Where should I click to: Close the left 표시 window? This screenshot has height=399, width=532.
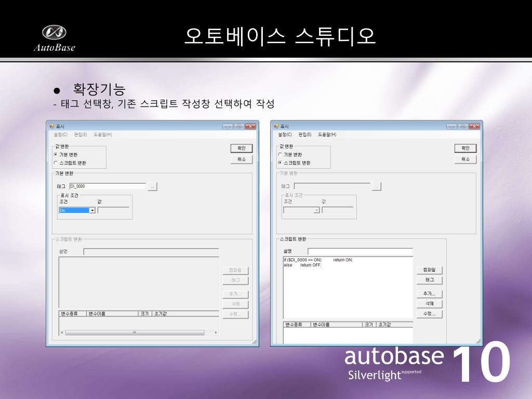[x=250, y=126]
